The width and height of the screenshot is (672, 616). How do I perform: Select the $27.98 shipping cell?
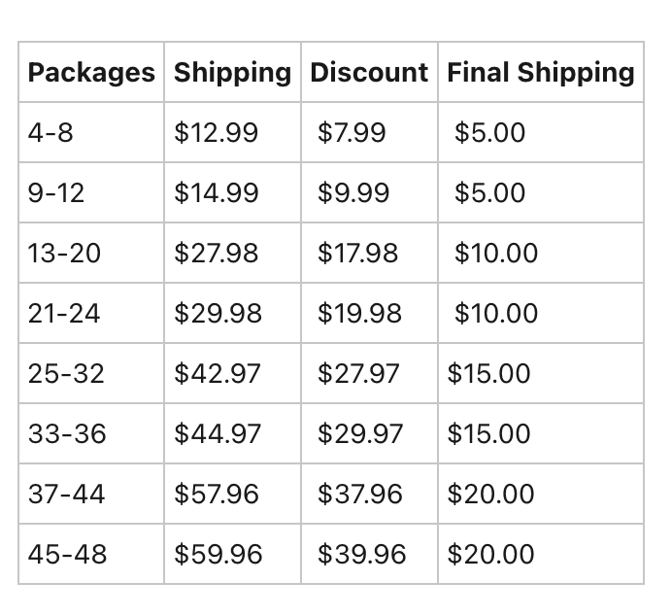[x=217, y=253]
